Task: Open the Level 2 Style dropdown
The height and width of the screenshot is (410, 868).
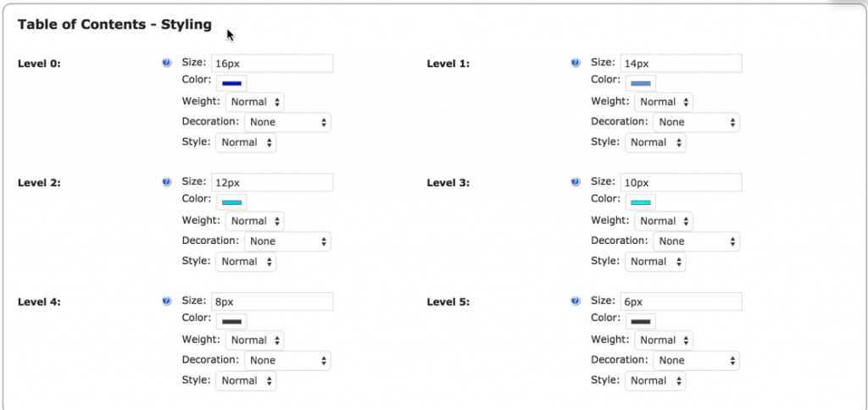Action: coord(246,262)
